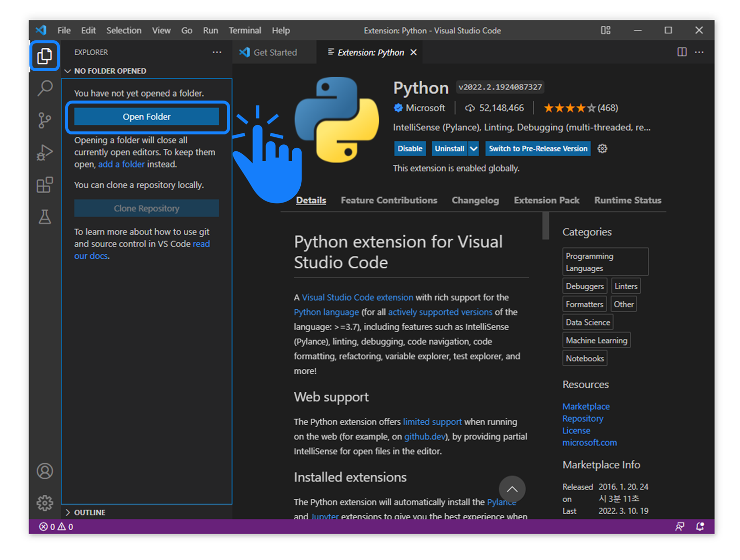The height and width of the screenshot is (560, 740).
Task: Open the File menu
Action: 64,30
